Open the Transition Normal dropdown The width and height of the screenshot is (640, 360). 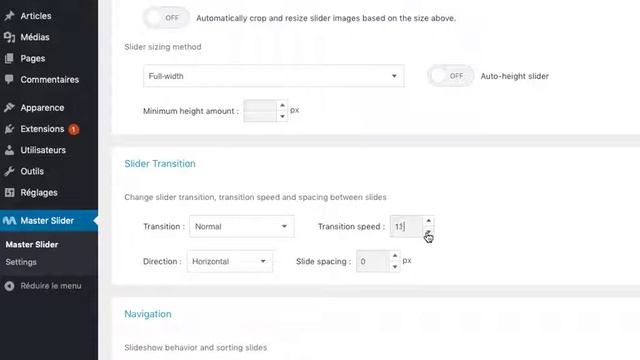click(242, 227)
